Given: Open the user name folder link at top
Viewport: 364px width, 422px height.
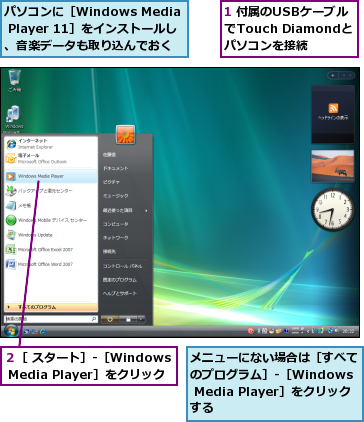Looking at the screenshot, I should pyautogui.click(x=109, y=155).
